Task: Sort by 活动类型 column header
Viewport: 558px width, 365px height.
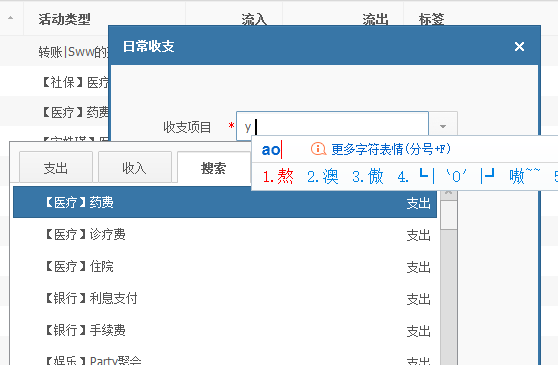Action: (64, 19)
